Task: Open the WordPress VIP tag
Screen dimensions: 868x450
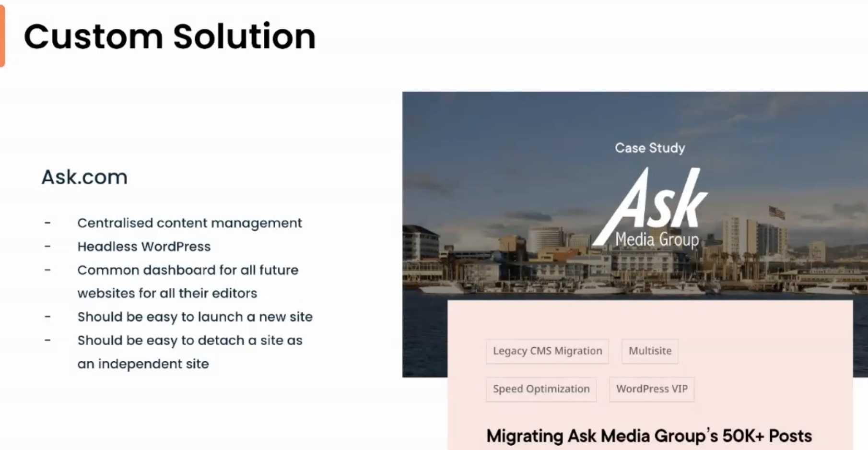Action: (x=652, y=389)
